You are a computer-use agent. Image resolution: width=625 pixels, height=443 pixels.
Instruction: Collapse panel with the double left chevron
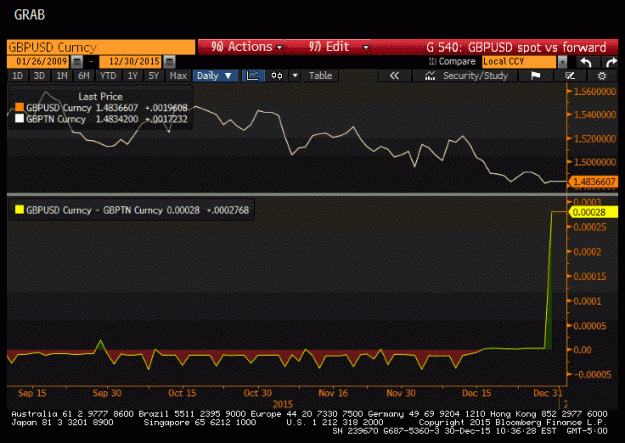click(x=394, y=76)
